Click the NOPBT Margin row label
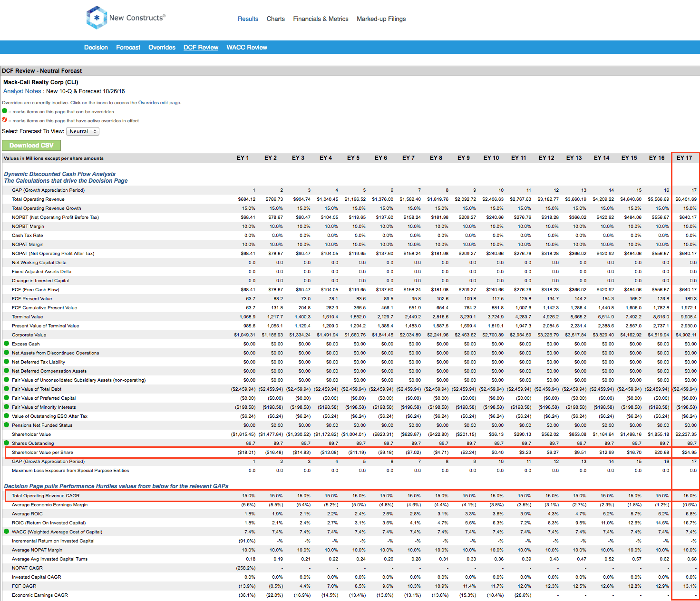This screenshot has width=700, height=601. click(x=28, y=227)
